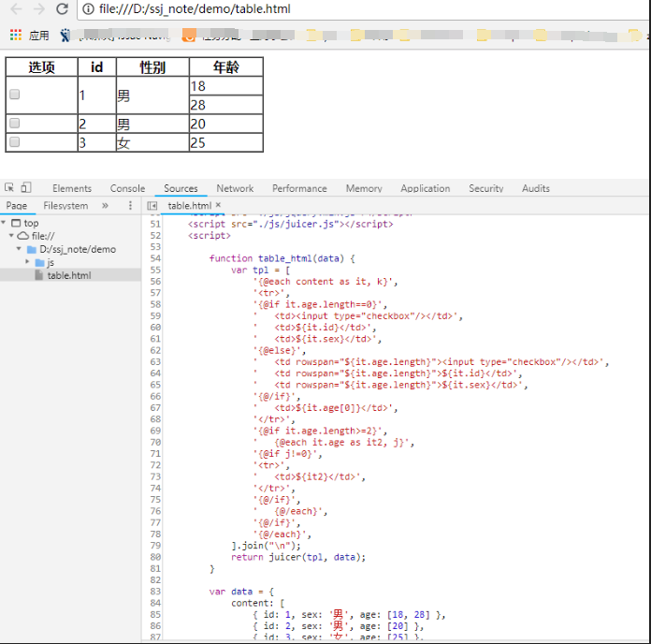The width and height of the screenshot is (651, 644).
Task: Reload the page with refresh icon
Action: (x=63, y=8)
